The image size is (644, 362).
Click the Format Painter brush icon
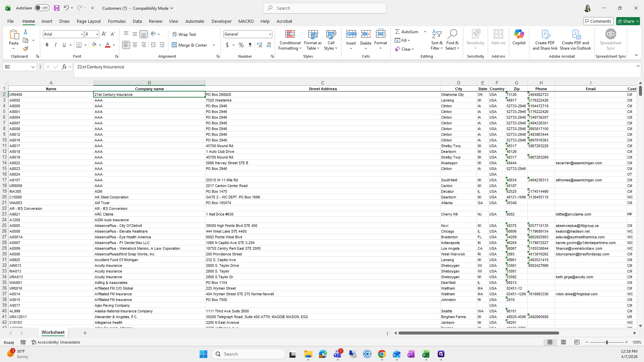[x=25, y=49]
